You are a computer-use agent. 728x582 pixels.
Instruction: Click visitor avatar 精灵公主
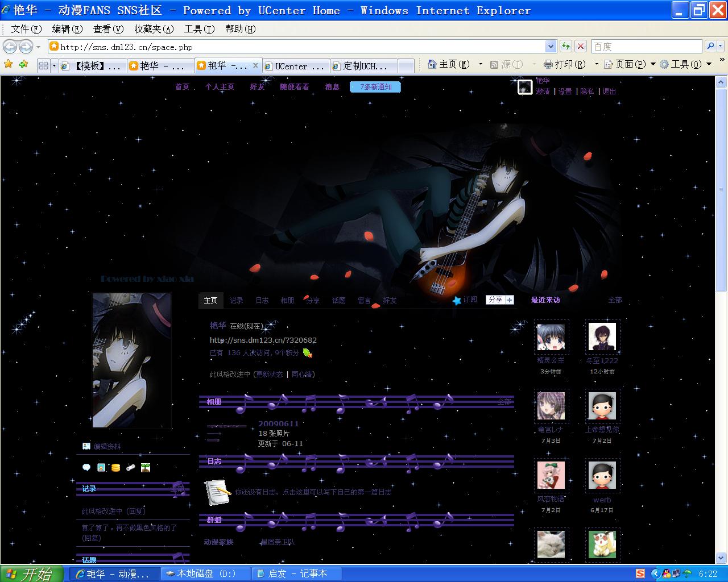[x=551, y=336]
